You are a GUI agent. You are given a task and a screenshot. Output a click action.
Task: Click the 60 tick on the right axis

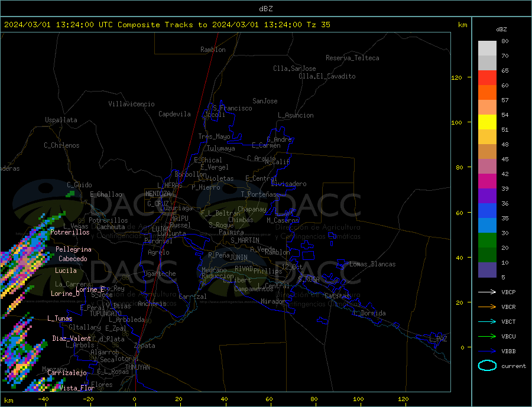(x=459, y=213)
